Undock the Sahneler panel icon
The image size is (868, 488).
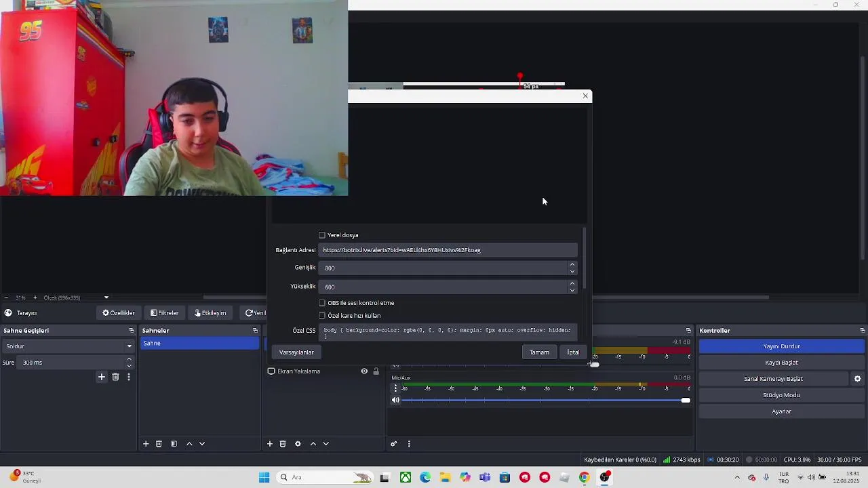click(255, 331)
